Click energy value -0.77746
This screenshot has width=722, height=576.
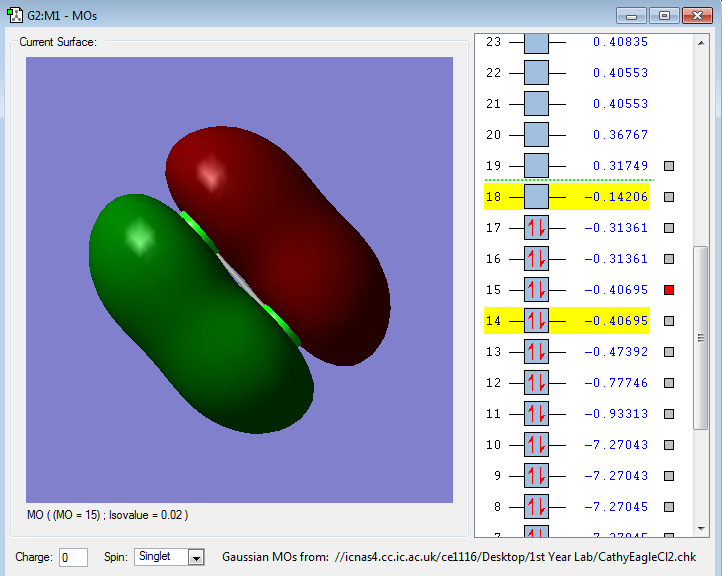(x=616, y=383)
